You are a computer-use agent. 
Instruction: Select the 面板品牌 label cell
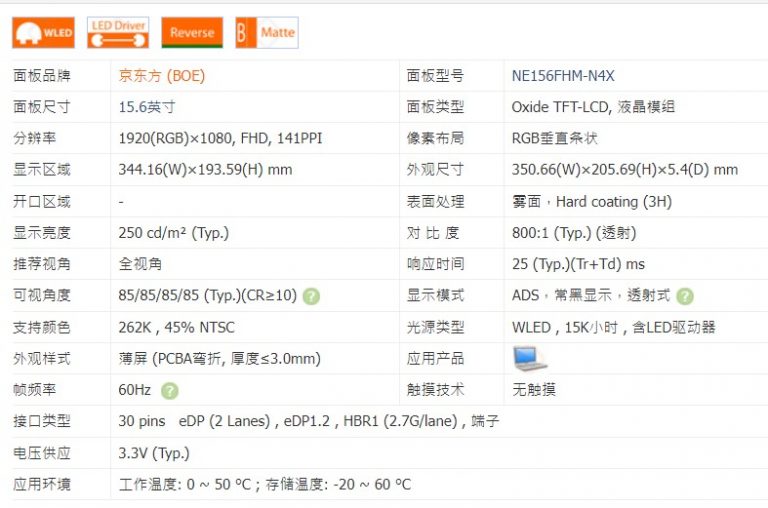point(42,76)
